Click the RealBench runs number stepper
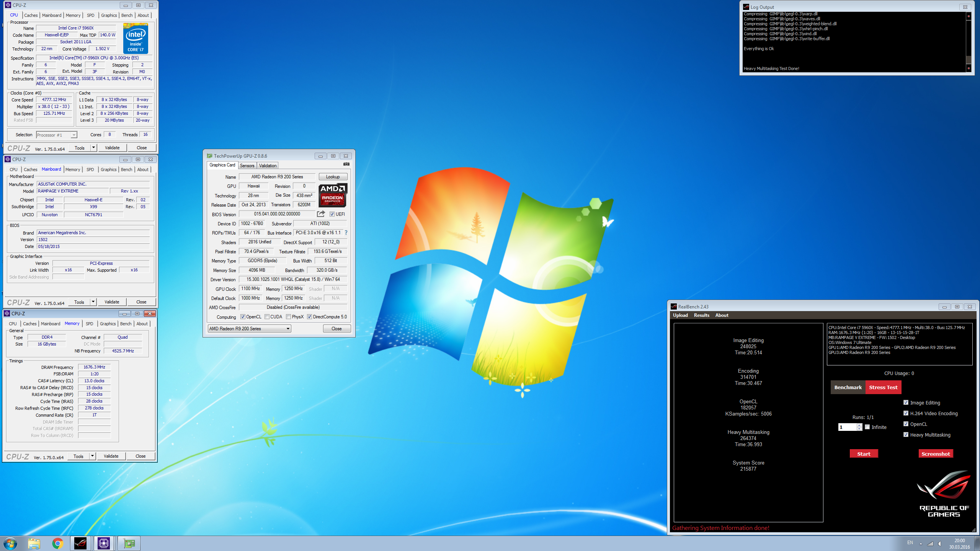 pos(859,427)
